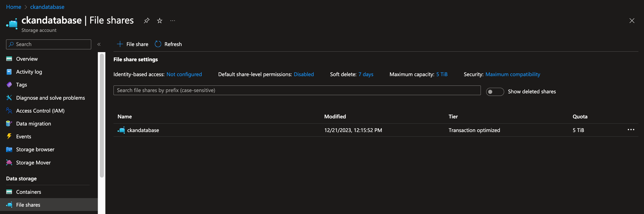The width and height of the screenshot is (644, 214).
Task: Open context menu ellipsis for ckandatabase row
Action: (631, 130)
